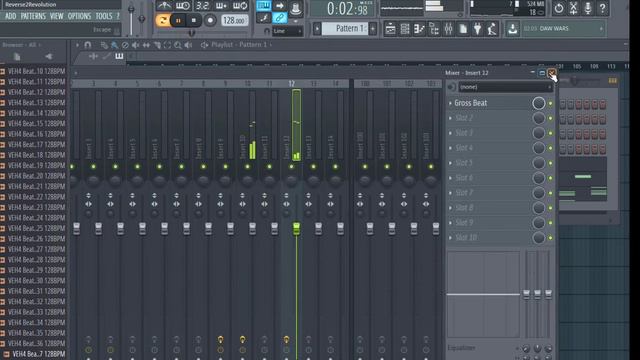Image resolution: width=640 pixels, height=360 pixels.
Task: Select the paint brush tool in playlist
Action: (x=115, y=45)
